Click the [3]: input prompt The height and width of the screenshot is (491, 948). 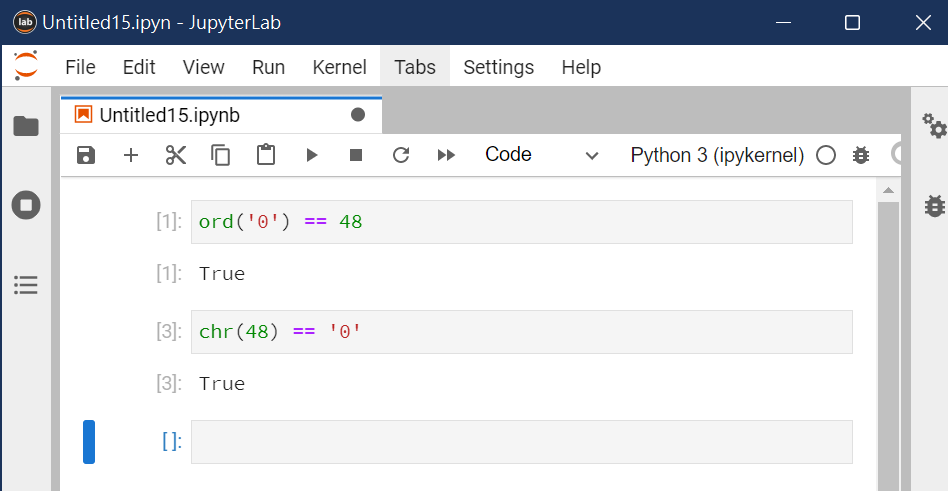tap(169, 332)
